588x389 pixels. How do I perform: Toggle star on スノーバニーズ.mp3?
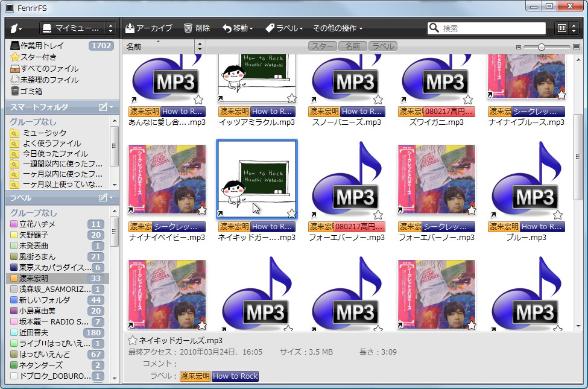click(x=378, y=100)
